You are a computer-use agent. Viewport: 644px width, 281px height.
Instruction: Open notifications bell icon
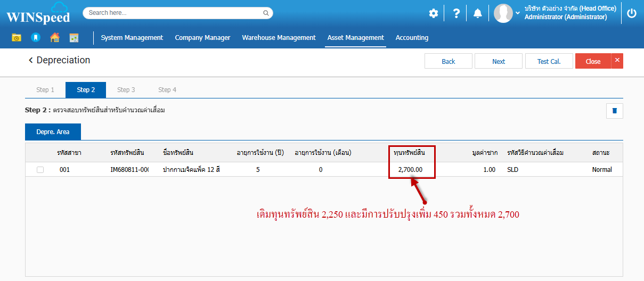pyautogui.click(x=478, y=13)
